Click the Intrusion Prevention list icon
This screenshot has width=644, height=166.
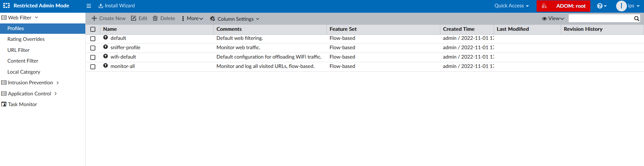pos(4,83)
